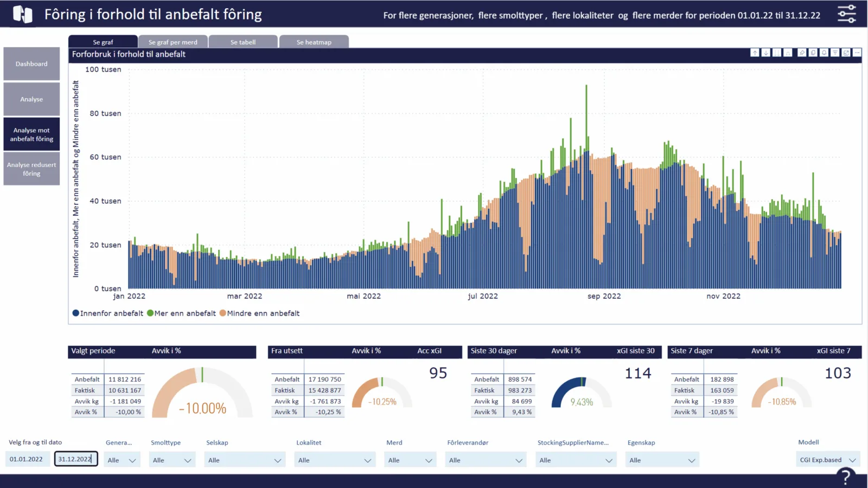Image resolution: width=868 pixels, height=488 pixels.
Task: Open the Egenskap dropdown
Action: pyautogui.click(x=663, y=460)
